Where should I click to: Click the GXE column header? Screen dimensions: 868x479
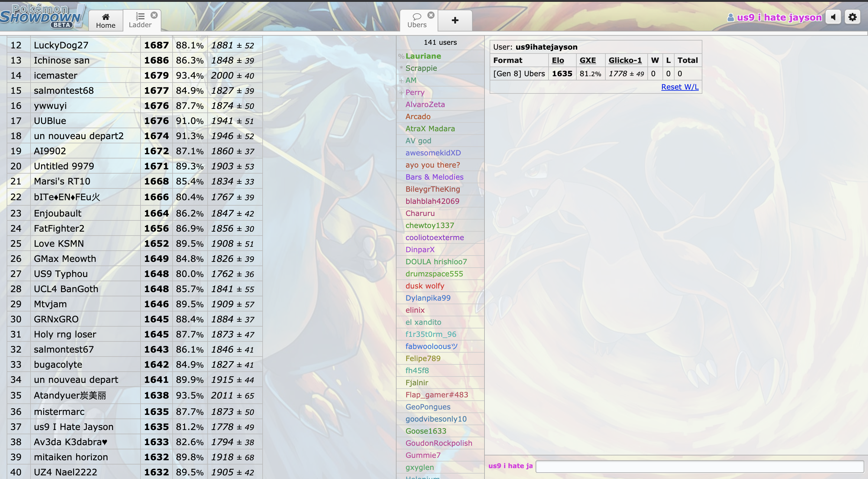(587, 60)
